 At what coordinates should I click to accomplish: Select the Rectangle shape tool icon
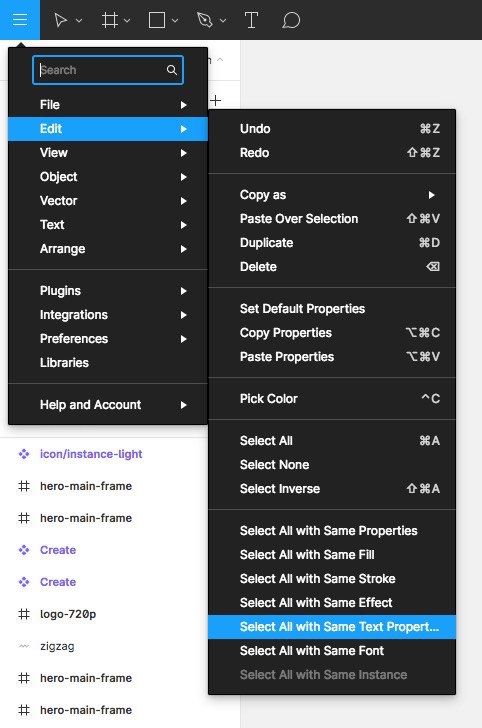pos(157,20)
